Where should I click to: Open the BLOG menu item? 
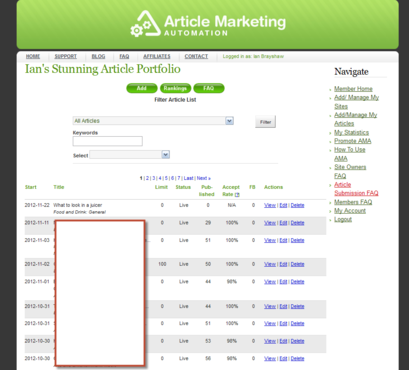pos(98,56)
